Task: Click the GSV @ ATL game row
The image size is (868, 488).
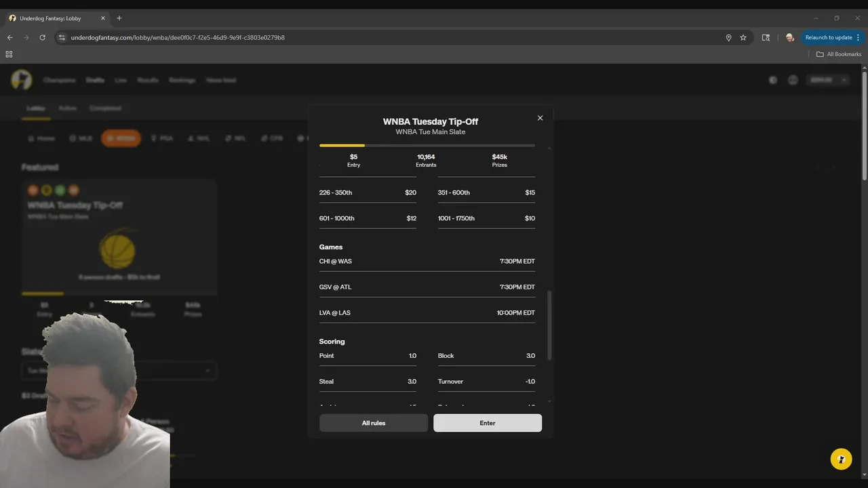Action: [427, 287]
